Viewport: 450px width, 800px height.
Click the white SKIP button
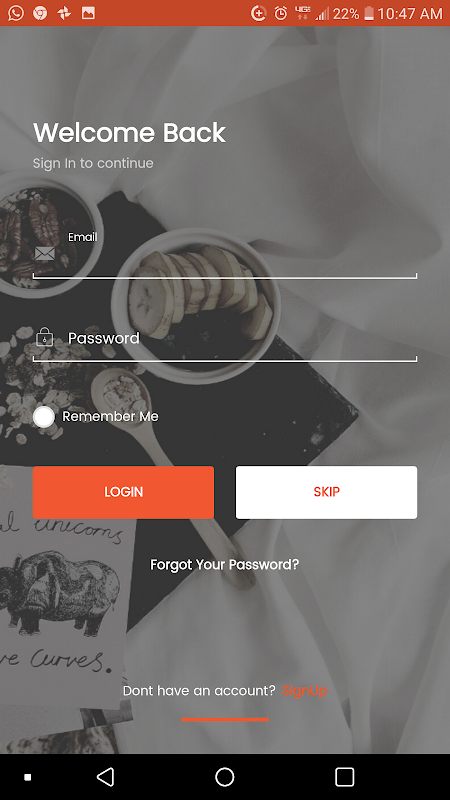(x=326, y=492)
